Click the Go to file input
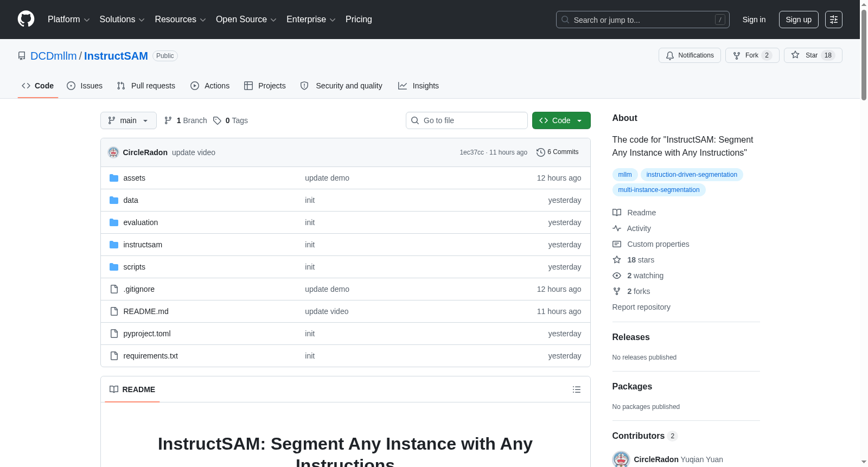 tap(467, 120)
